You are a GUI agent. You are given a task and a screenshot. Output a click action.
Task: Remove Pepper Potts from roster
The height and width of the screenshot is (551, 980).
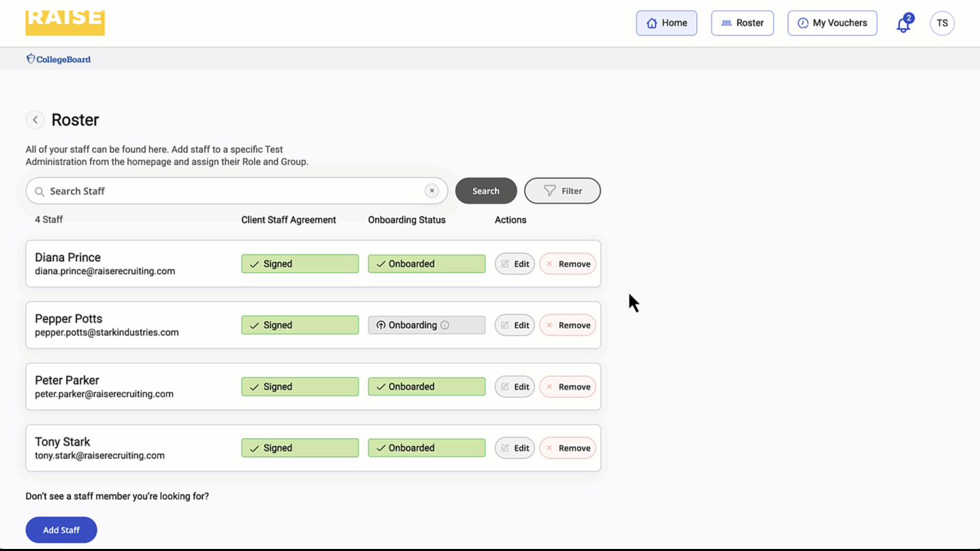point(568,325)
